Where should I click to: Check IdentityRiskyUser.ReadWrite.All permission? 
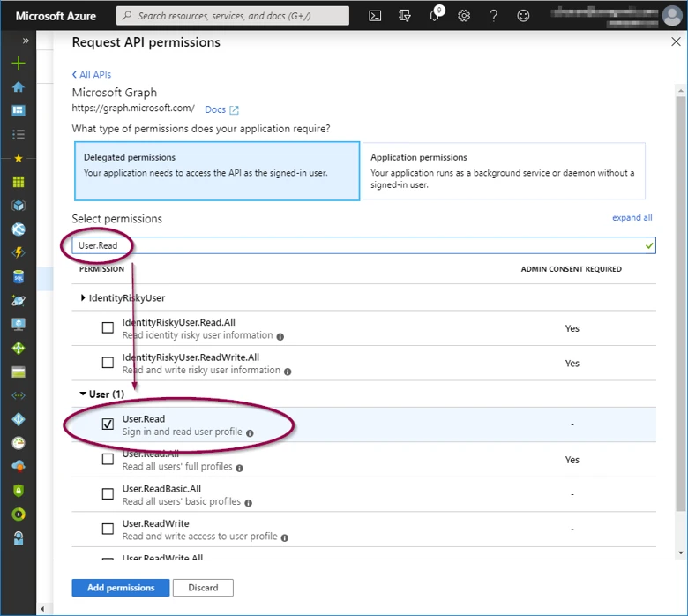pos(108,362)
